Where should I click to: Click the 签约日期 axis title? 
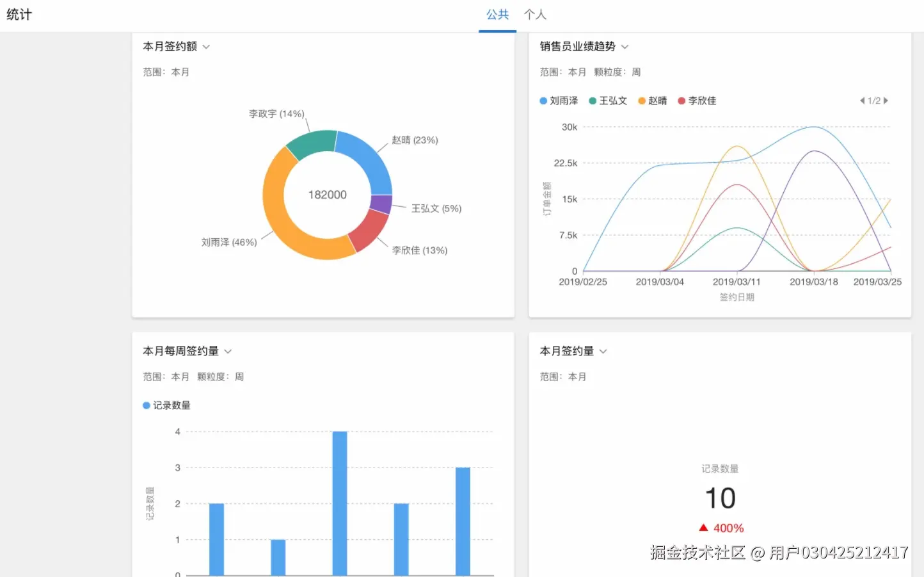tap(737, 297)
